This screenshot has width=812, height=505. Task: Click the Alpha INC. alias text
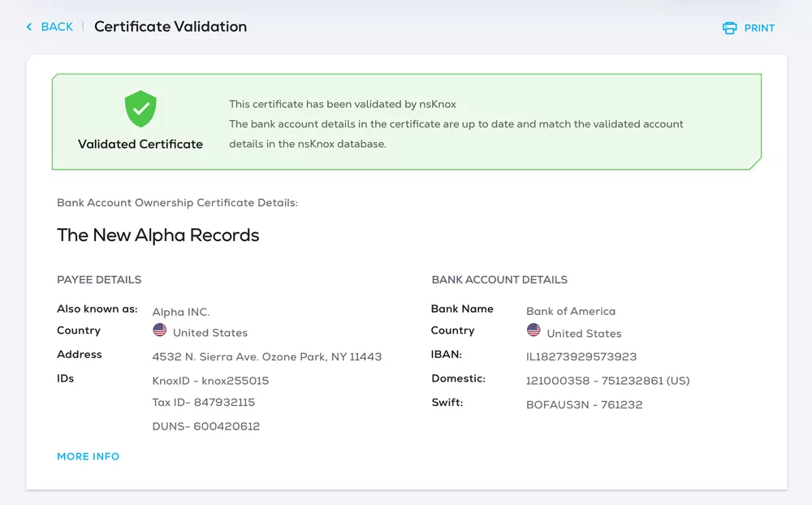click(x=181, y=312)
